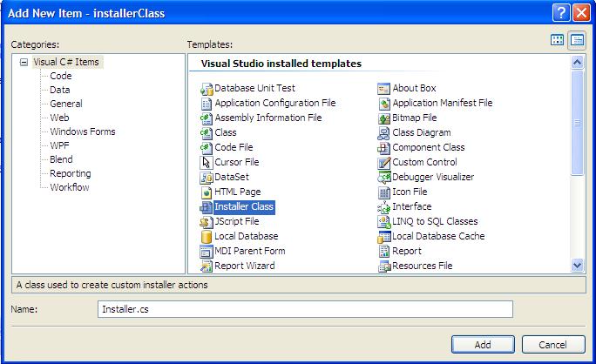Select the Code File template icon
596x364 pixels.
[x=207, y=148]
